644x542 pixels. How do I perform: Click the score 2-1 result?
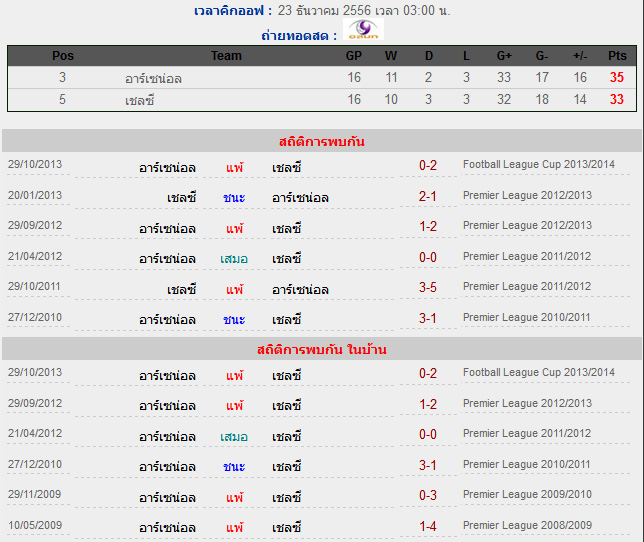[x=428, y=196]
